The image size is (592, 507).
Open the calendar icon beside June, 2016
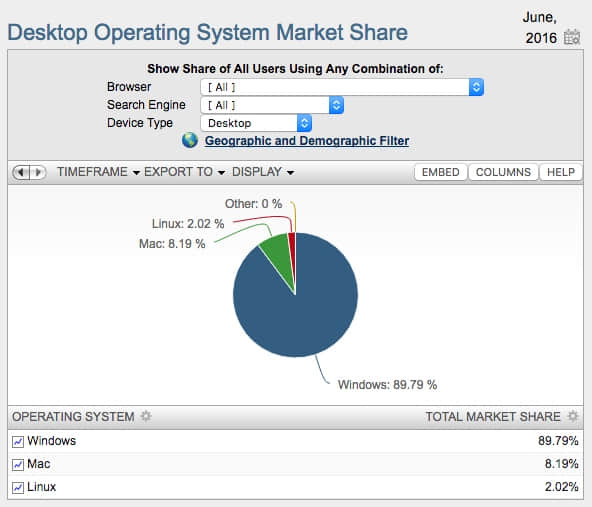point(572,37)
